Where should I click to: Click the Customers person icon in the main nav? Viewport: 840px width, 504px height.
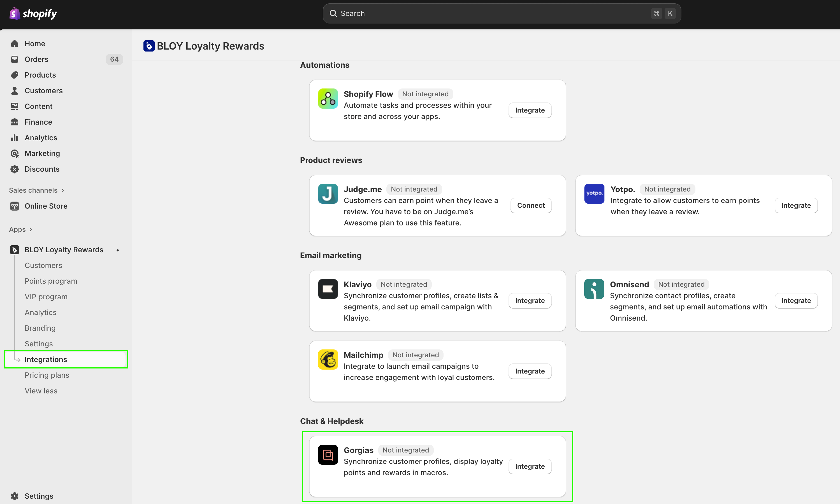(15, 91)
